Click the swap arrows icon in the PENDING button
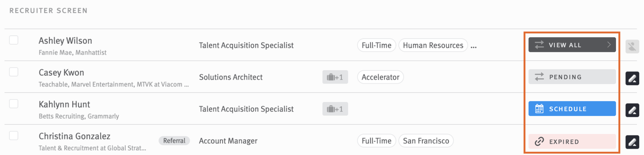The image size is (644, 155). (539, 77)
